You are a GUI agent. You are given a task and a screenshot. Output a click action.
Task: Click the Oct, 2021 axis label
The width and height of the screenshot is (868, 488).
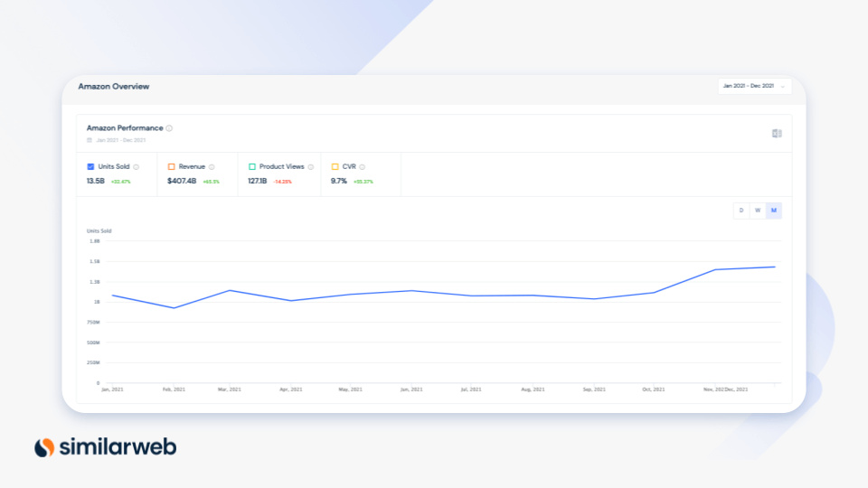(x=653, y=389)
